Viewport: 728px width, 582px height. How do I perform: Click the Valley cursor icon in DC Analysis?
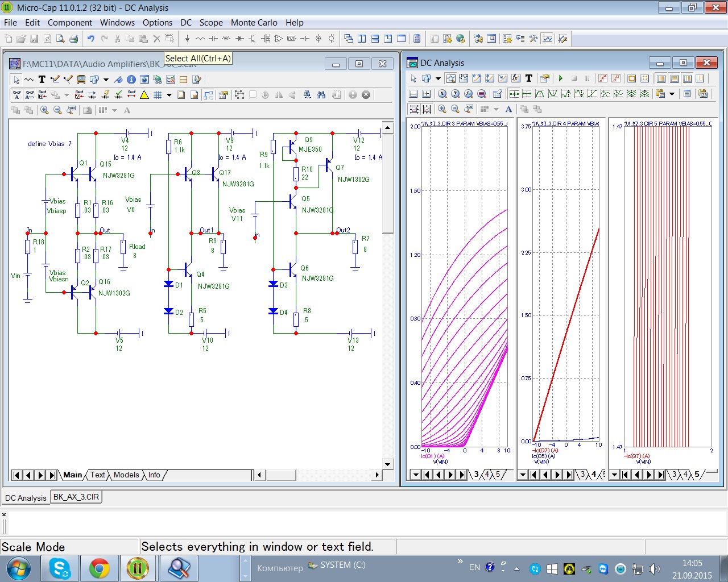(553, 94)
